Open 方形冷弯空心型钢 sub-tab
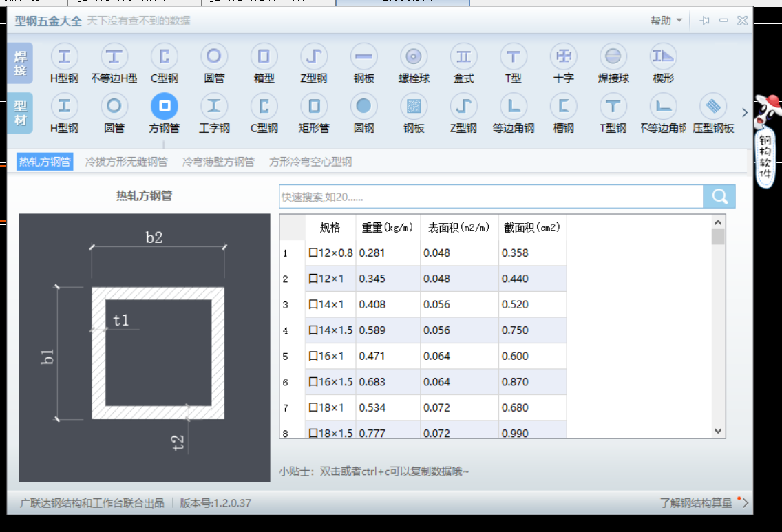The image size is (782, 532). pyautogui.click(x=310, y=162)
